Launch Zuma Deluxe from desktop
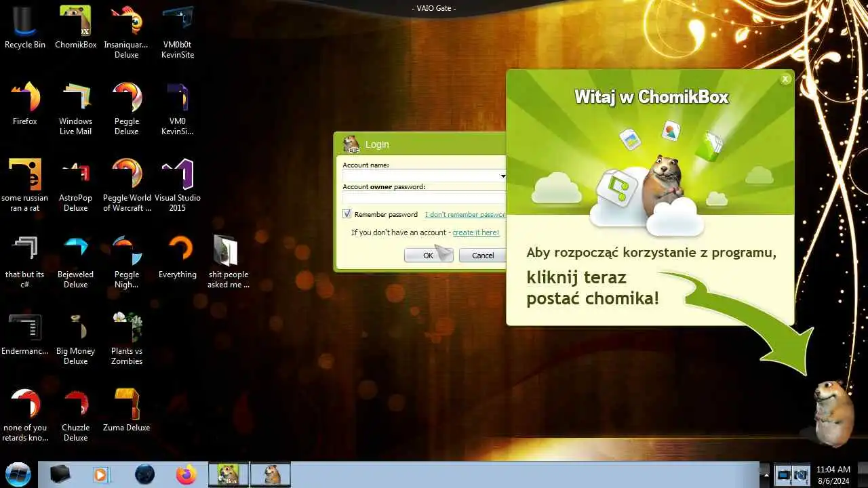Viewport: 868px width, 488px height. pos(127,411)
